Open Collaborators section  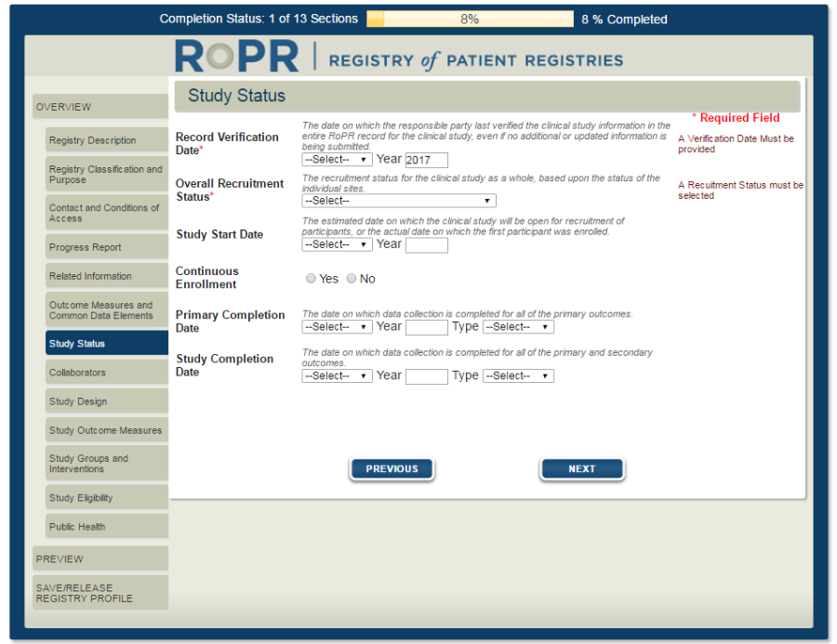click(107, 373)
